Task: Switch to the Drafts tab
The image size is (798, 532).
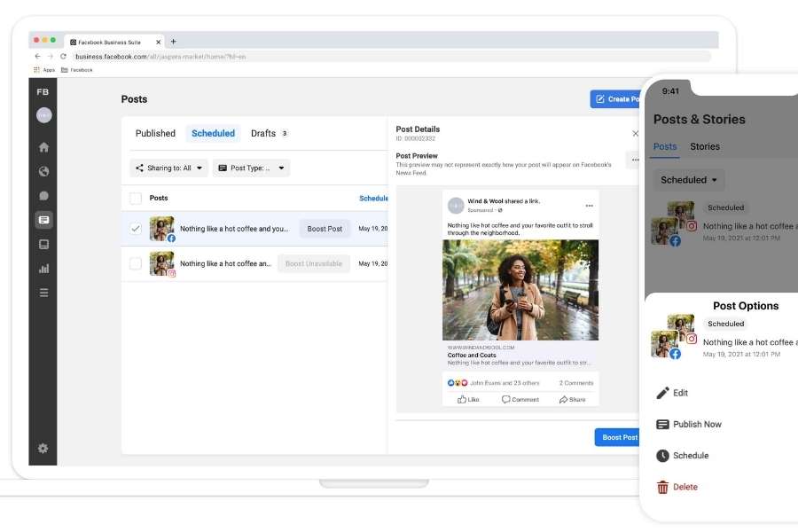Action: coord(263,133)
